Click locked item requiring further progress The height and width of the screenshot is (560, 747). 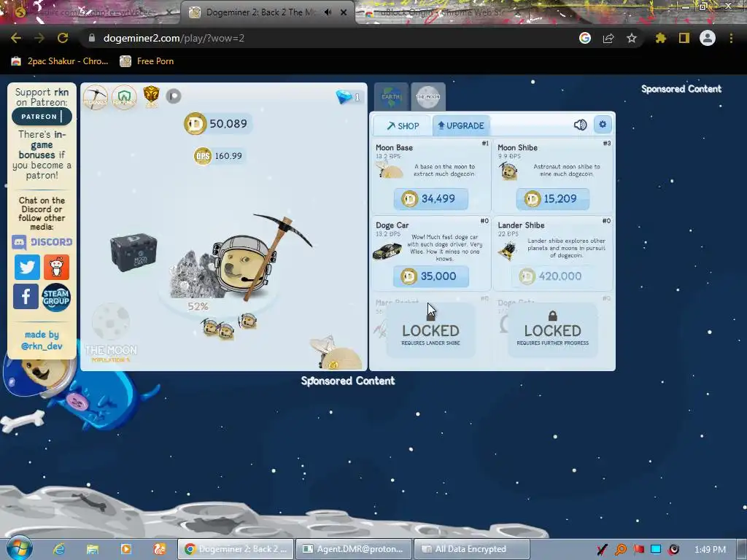coord(553,331)
